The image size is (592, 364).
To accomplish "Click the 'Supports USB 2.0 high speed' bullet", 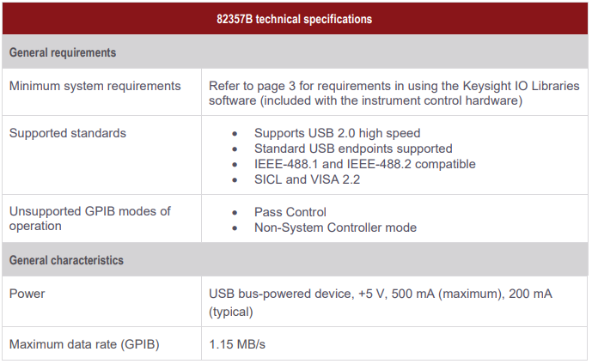I will click(x=337, y=133).
